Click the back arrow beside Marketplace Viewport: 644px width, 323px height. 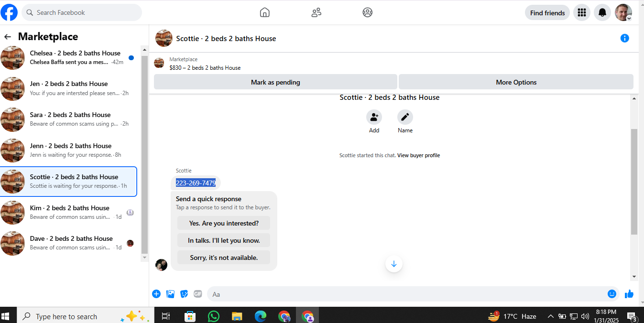[8, 37]
